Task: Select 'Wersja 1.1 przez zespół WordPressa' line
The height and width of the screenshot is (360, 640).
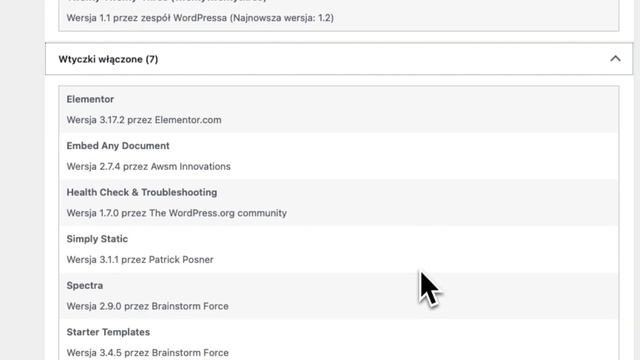Action: tap(200, 18)
